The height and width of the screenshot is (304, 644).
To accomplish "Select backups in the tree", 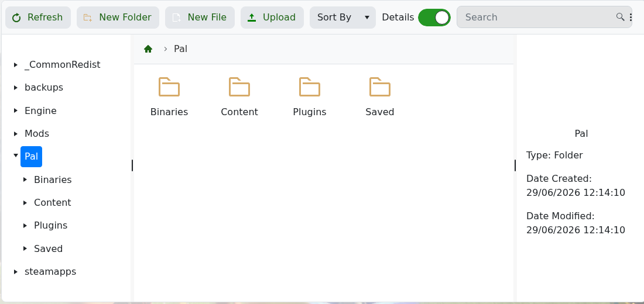I will (44, 88).
